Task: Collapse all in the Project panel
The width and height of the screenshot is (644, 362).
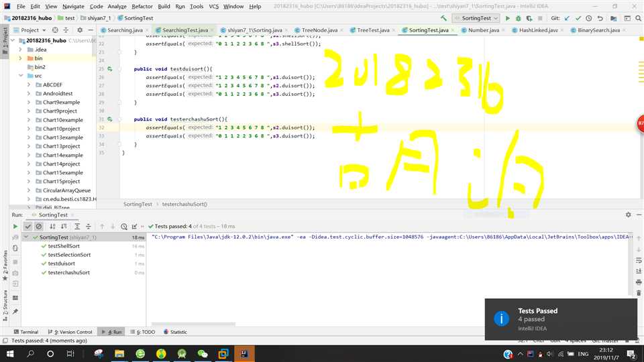Action: (66, 30)
